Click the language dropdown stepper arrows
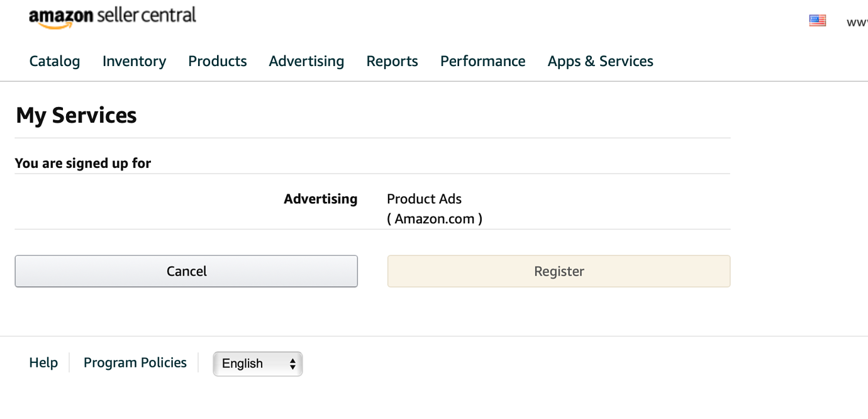Screen dimensions: 868x419 tap(292, 364)
